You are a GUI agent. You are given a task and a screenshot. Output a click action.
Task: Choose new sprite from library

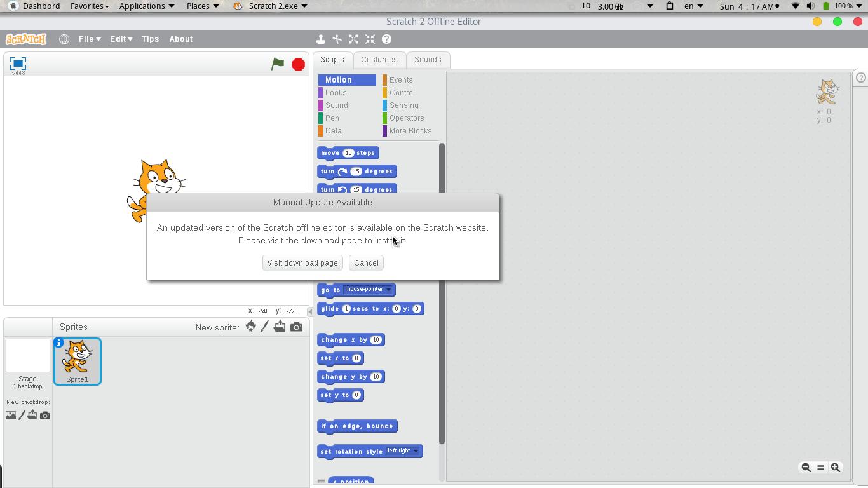(x=251, y=327)
